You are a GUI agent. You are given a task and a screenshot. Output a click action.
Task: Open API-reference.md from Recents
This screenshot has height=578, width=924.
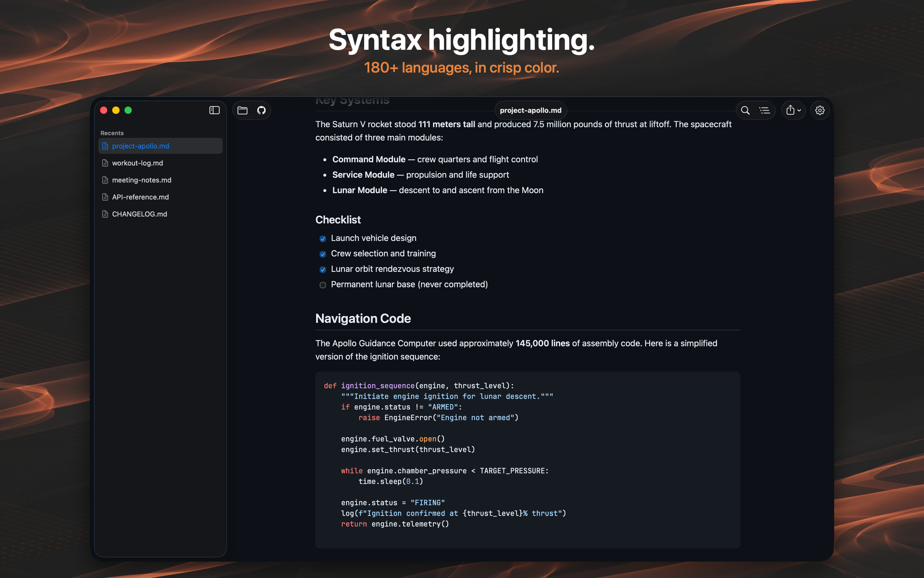coord(160,197)
